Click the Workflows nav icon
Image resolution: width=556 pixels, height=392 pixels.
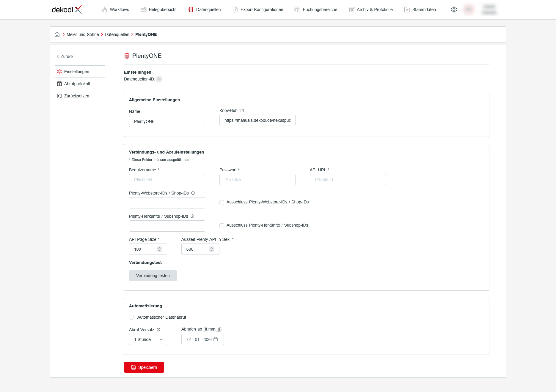pyautogui.click(x=105, y=10)
